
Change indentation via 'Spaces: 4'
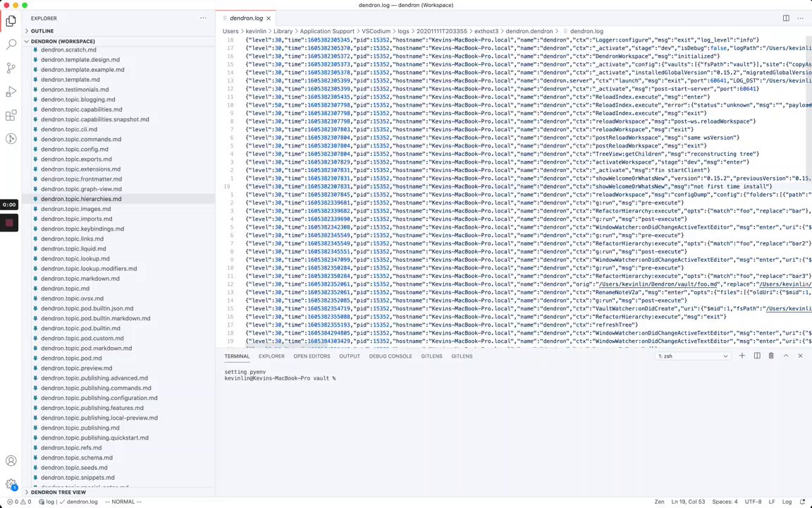click(x=725, y=502)
